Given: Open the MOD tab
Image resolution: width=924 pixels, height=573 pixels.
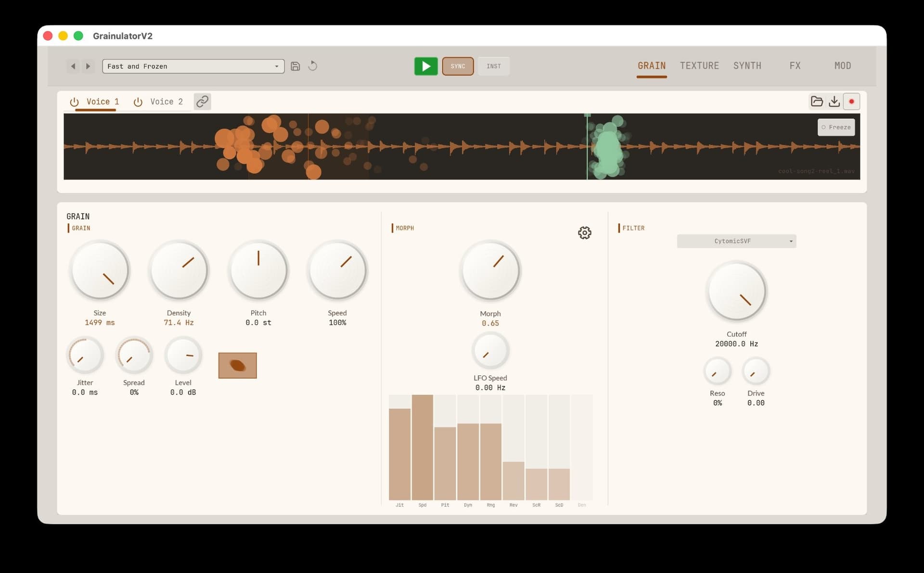Looking at the screenshot, I should [843, 65].
